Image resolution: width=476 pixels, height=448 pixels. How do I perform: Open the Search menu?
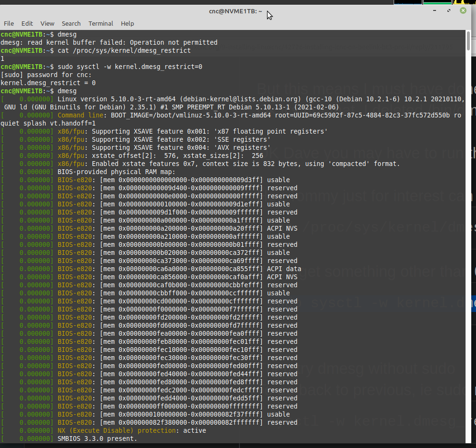click(x=71, y=23)
